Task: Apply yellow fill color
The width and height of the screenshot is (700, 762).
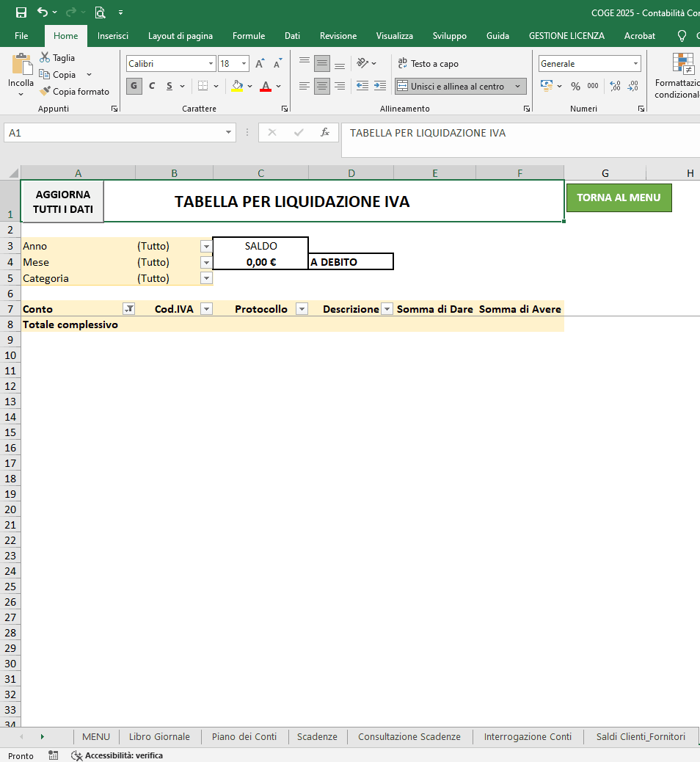Action: (x=237, y=86)
